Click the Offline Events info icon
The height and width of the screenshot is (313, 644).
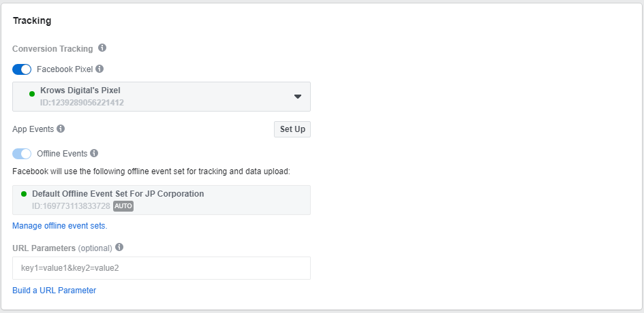[94, 153]
